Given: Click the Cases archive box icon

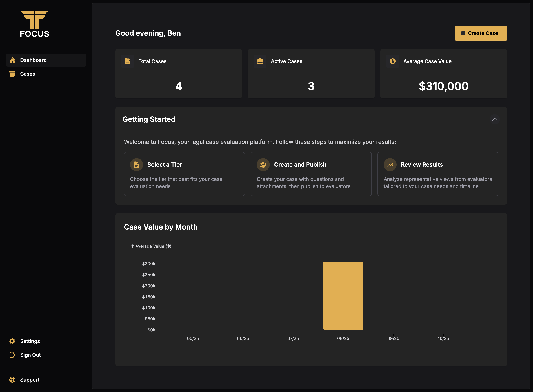Looking at the screenshot, I should (12, 74).
